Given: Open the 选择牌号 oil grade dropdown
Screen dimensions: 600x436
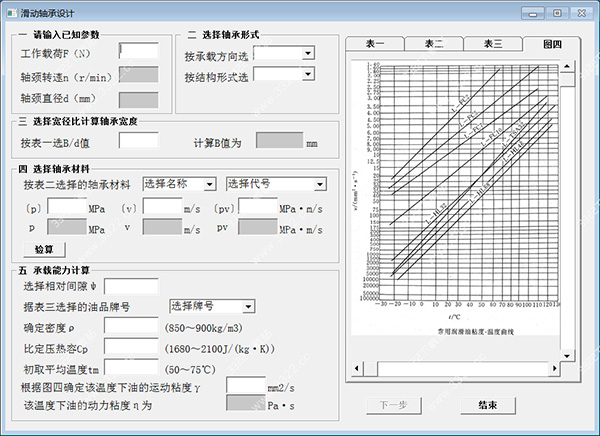Looking at the screenshot, I should [248, 306].
